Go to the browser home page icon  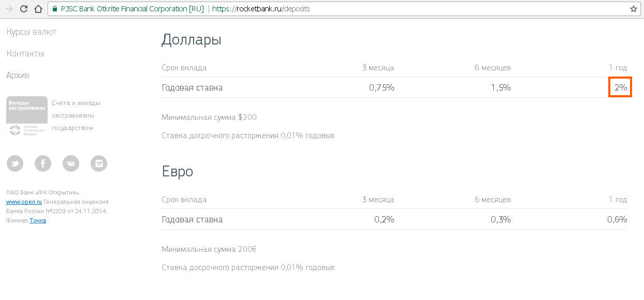pos(38,9)
